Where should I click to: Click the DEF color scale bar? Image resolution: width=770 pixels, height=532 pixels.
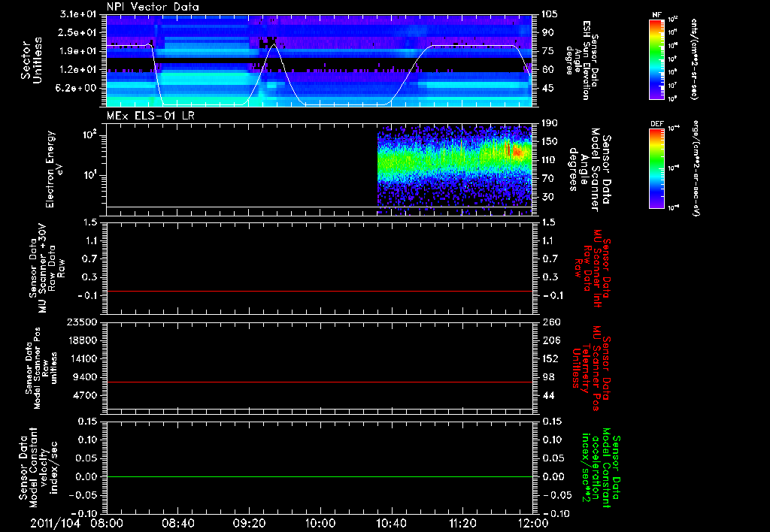(x=656, y=168)
